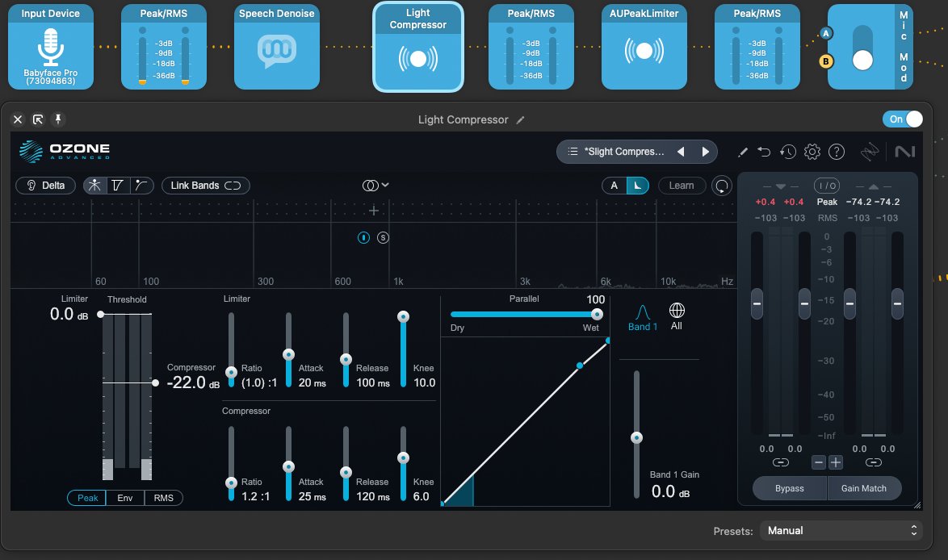This screenshot has height=560, width=948.
Task: Select the second threshold view mode icon
Action: coord(118,186)
